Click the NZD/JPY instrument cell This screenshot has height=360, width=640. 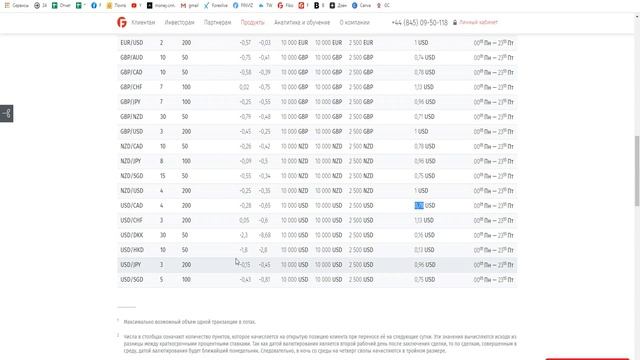(131, 161)
